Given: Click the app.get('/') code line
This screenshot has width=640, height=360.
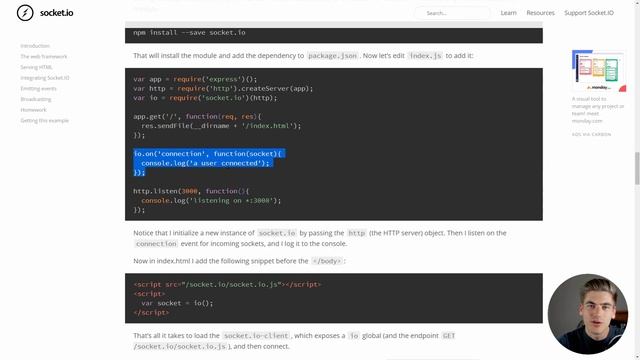Looking at the screenshot, I should coord(197,116).
